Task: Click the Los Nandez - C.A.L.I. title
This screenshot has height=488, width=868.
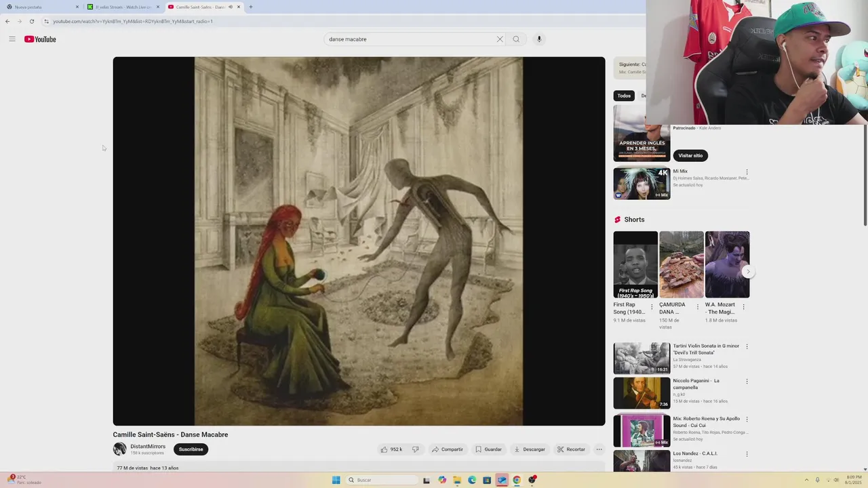Action: tap(695, 453)
